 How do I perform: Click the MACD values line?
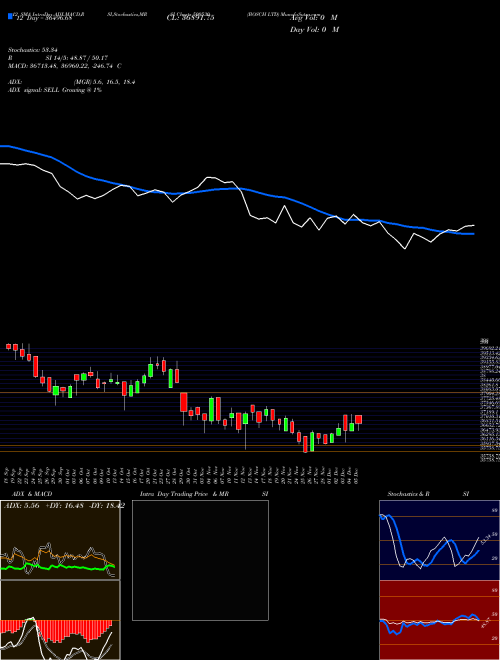65,66
